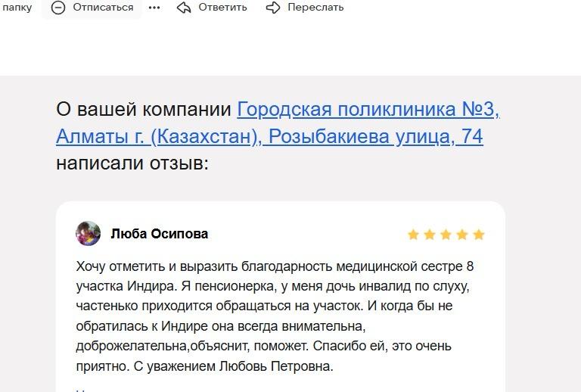The height and width of the screenshot is (392, 581).
Task: Click the "О вашей компании" heading text
Action: pyautogui.click(x=144, y=110)
